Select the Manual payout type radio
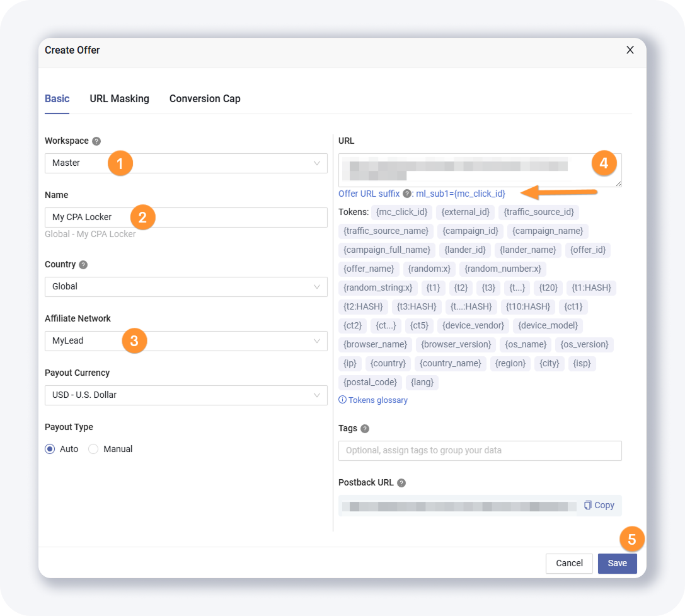Viewport: 685px width, 616px height. click(94, 449)
